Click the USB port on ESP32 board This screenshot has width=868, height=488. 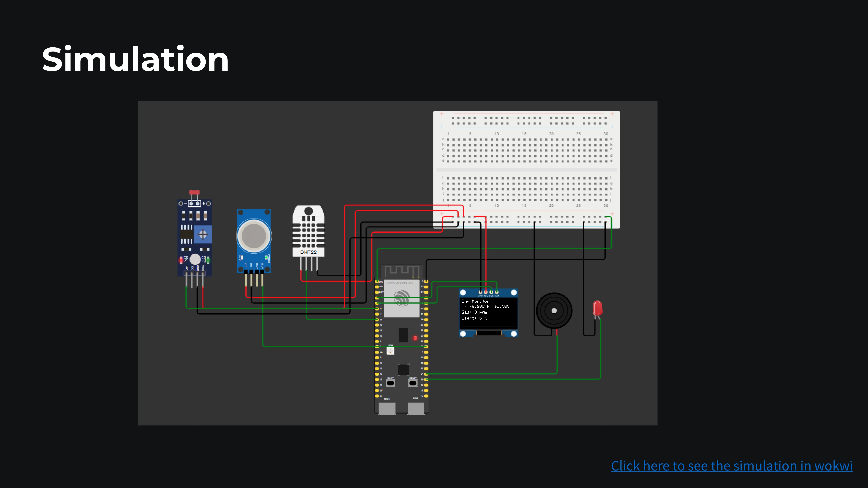click(416, 408)
